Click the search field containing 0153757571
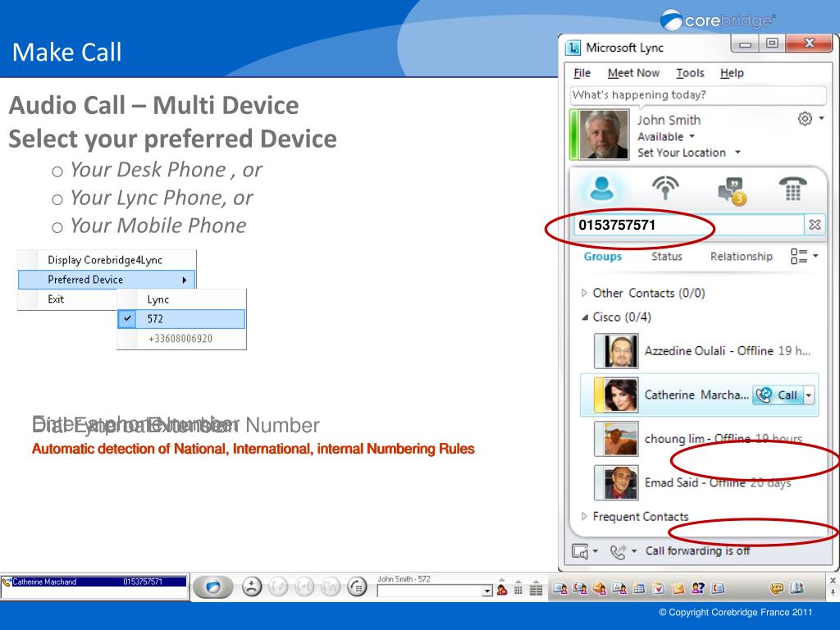840x630 pixels. pos(689,225)
